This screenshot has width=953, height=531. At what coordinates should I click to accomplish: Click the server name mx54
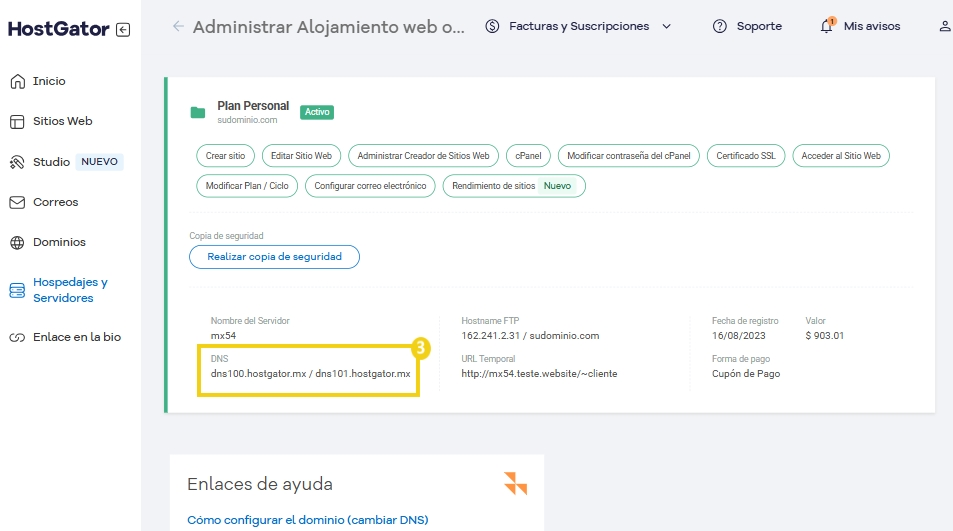pyautogui.click(x=223, y=335)
